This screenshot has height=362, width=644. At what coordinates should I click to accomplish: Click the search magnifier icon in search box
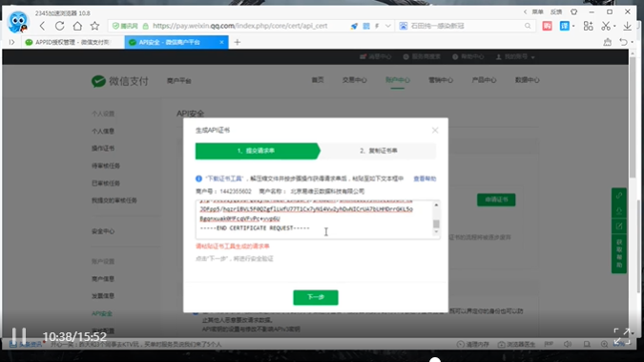click(528, 26)
